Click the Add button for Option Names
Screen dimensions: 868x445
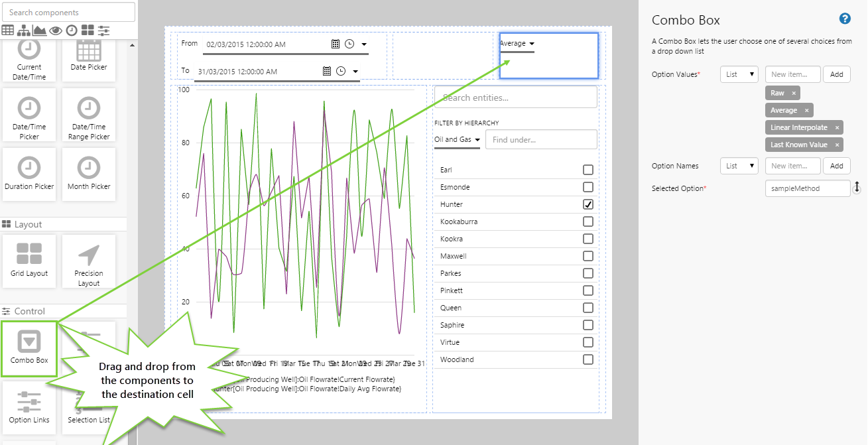pyautogui.click(x=836, y=166)
